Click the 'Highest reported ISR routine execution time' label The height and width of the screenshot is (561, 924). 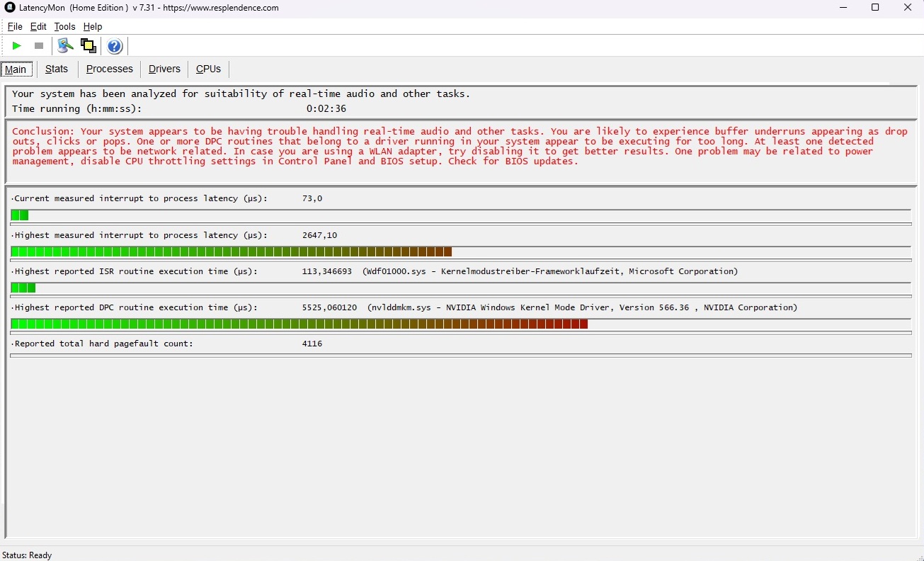click(135, 271)
